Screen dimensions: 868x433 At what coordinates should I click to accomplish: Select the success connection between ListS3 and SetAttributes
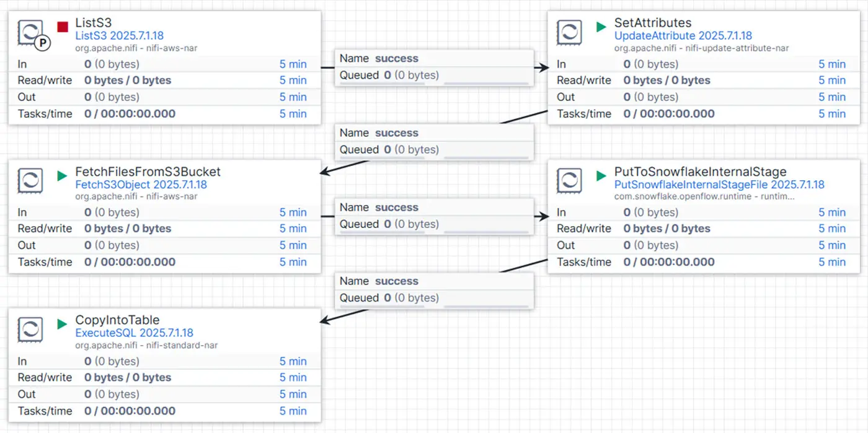point(434,67)
